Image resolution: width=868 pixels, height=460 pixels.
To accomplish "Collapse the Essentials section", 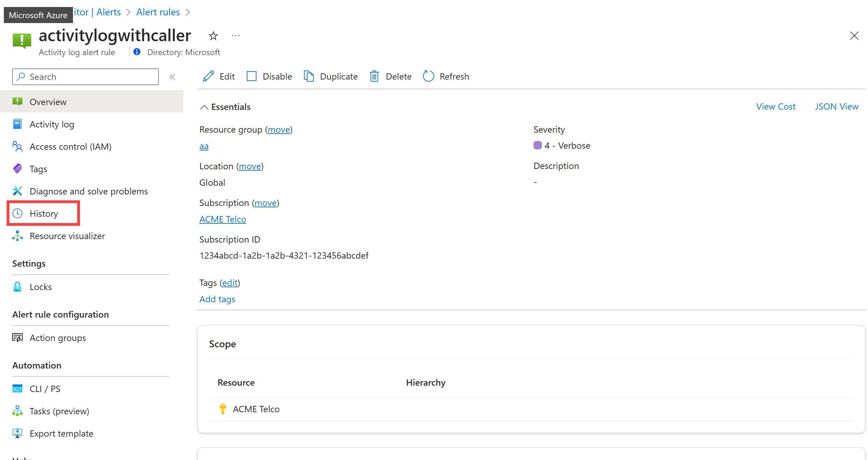I will click(x=204, y=107).
